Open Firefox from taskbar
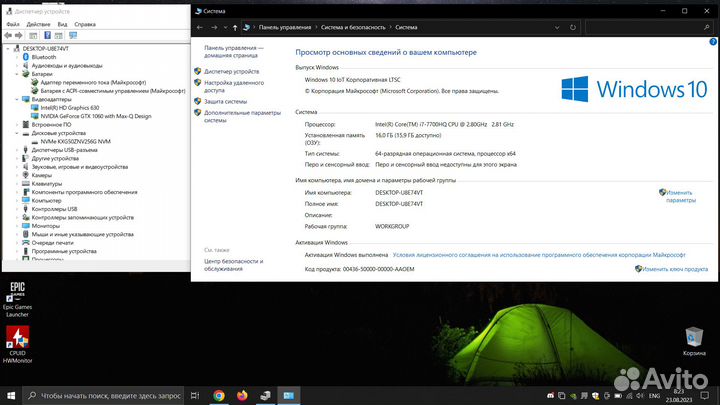This screenshot has height=405, width=720. tap(242, 395)
